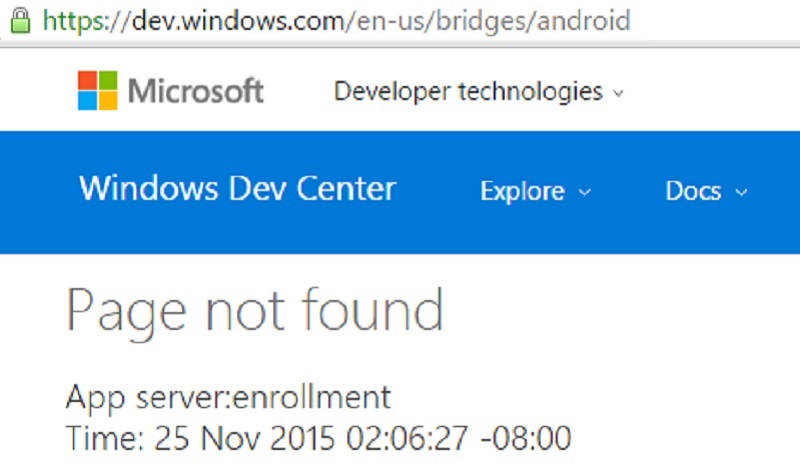
Task: Click the /en-us/bridges/android path text
Action: pos(488,21)
